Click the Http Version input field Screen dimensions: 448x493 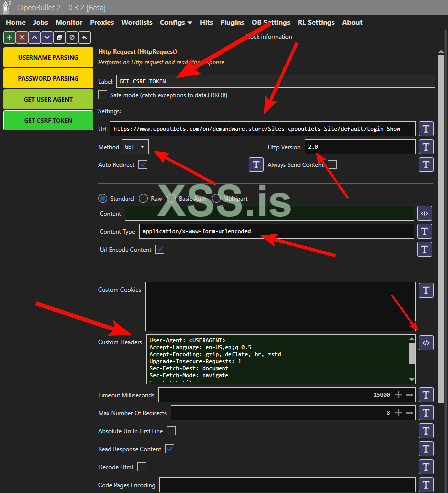(360, 147)
